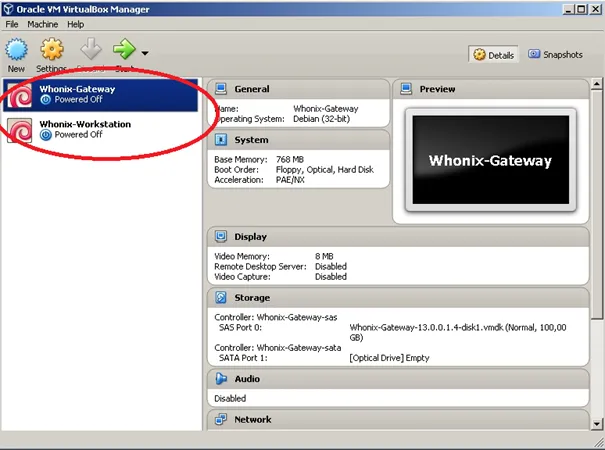Viewport: 605px width, 450px height.
Task: Click the Audio section speaker icon
Action: 221,379
